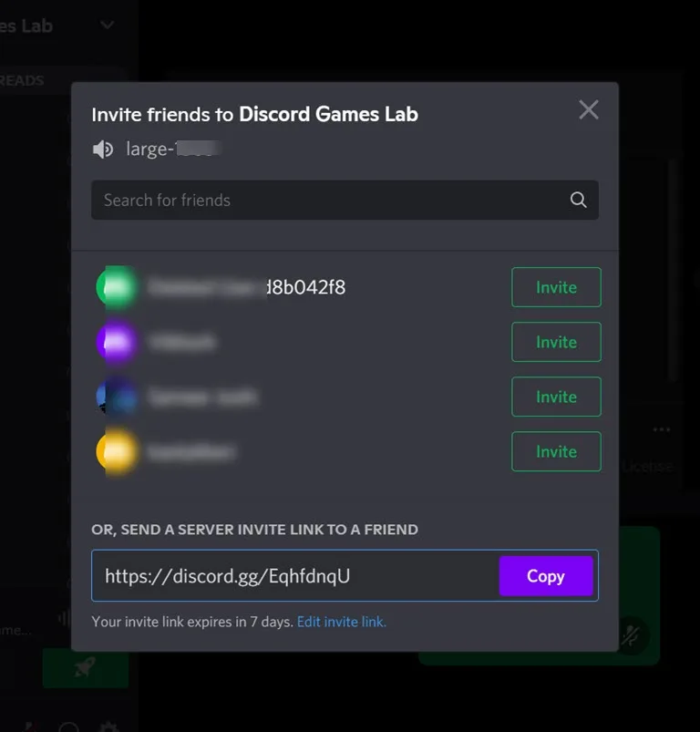Expand server name dropdown in background window
The image size is (700, 732).
tap(108, 25)
